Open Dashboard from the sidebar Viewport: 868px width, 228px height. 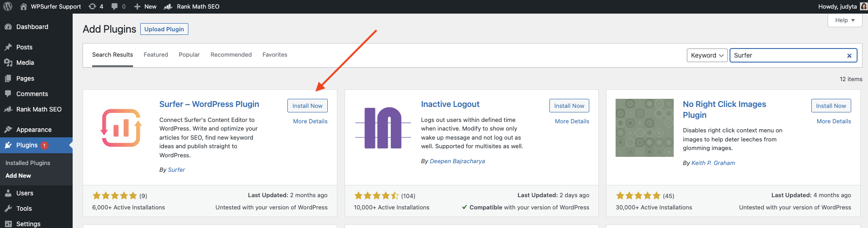(32, 27)
